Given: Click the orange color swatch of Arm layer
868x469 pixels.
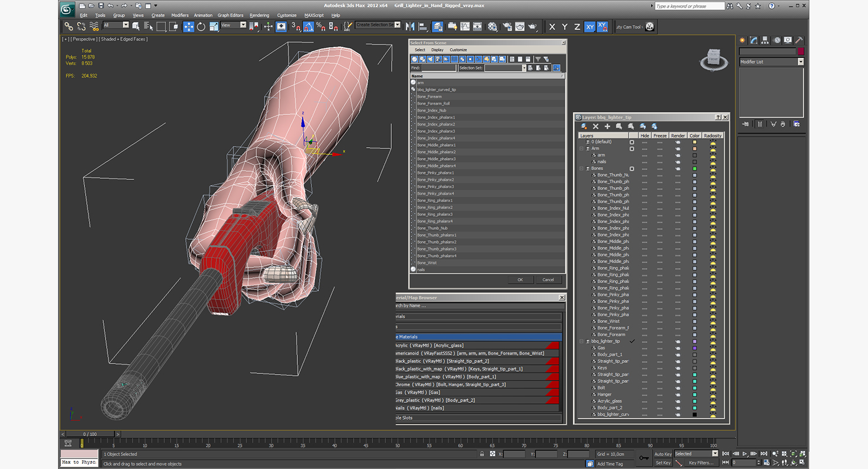Looking at the screenshot, I should 694,149.
